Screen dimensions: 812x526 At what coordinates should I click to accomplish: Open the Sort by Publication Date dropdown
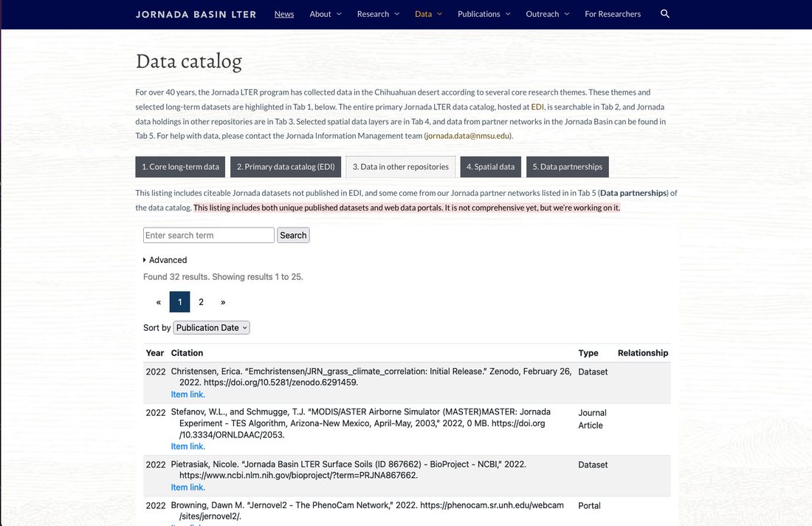pyautogui.click(x=211, y=327)
